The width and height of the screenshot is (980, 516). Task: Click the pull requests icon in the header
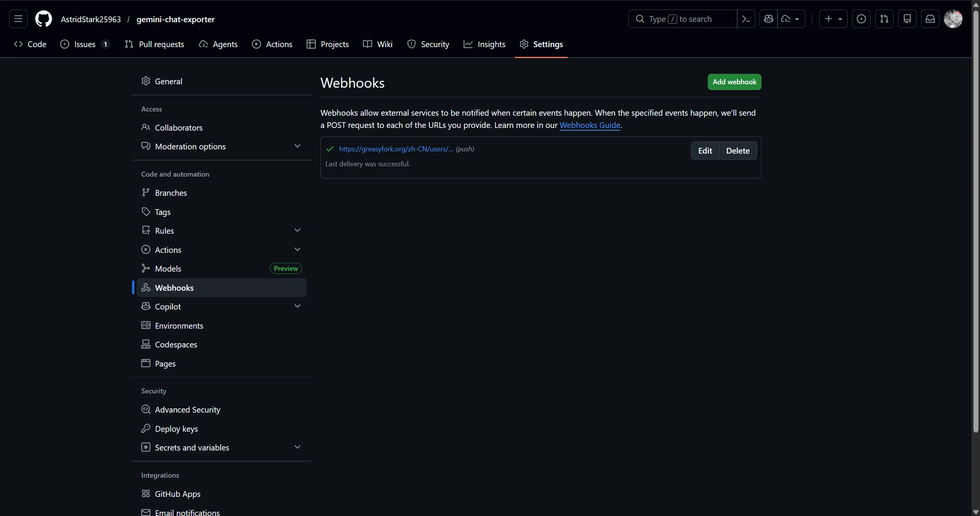coord(885,19)
